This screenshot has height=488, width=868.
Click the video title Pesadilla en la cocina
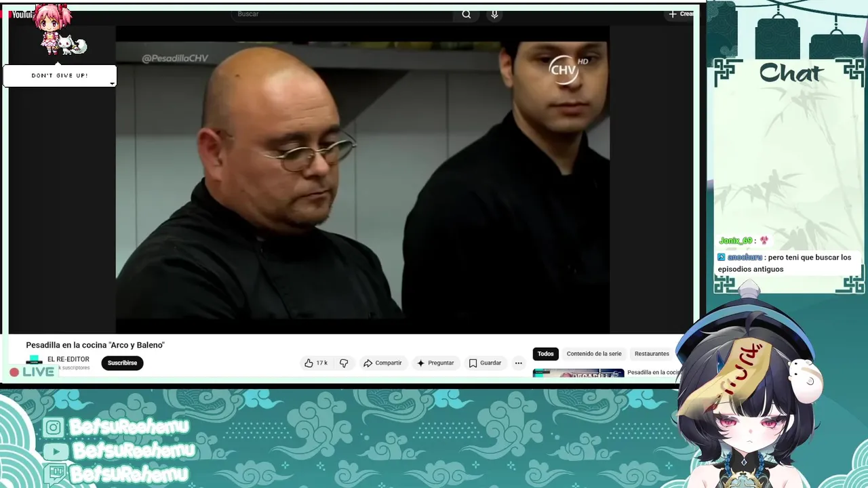(96, 345)
